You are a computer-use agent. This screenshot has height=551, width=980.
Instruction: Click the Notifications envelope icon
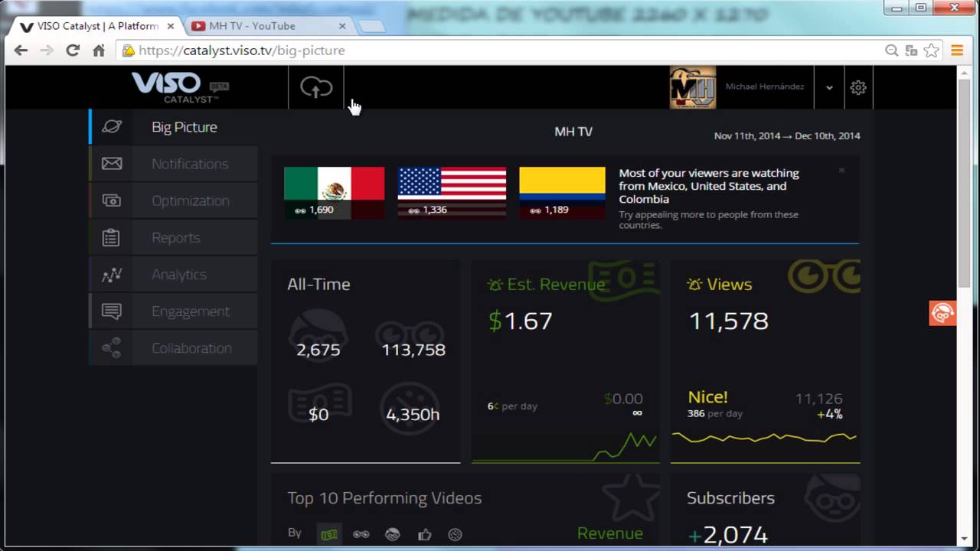click(112, 164)
